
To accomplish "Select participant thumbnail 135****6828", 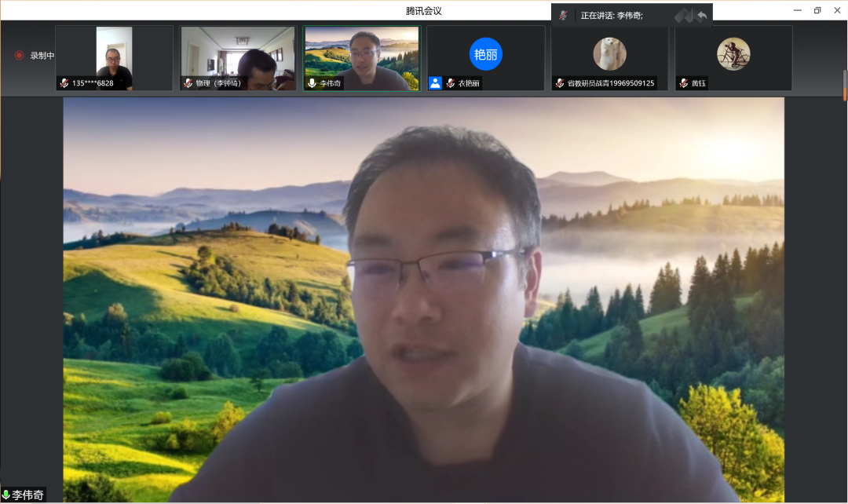I will pyautogui.click(x=114, y=58).
